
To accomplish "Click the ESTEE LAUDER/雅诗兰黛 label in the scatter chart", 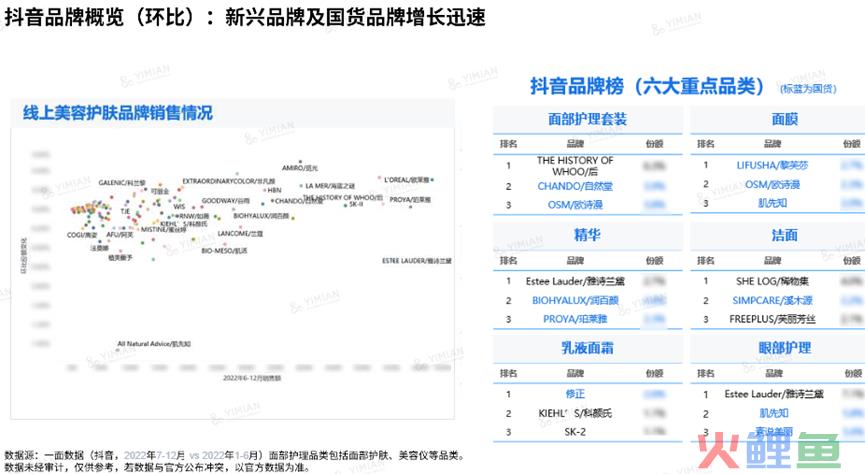I will click(x=417, y=261).
